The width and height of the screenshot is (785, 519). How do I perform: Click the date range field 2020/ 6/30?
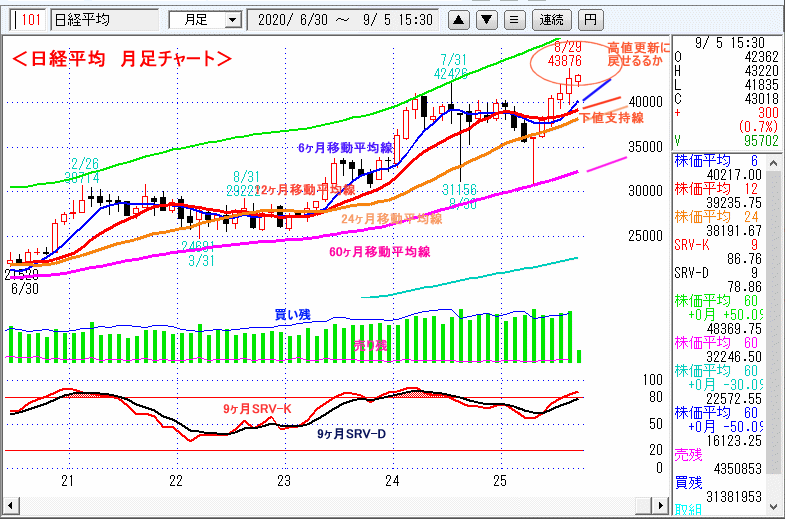click(343, 20)
